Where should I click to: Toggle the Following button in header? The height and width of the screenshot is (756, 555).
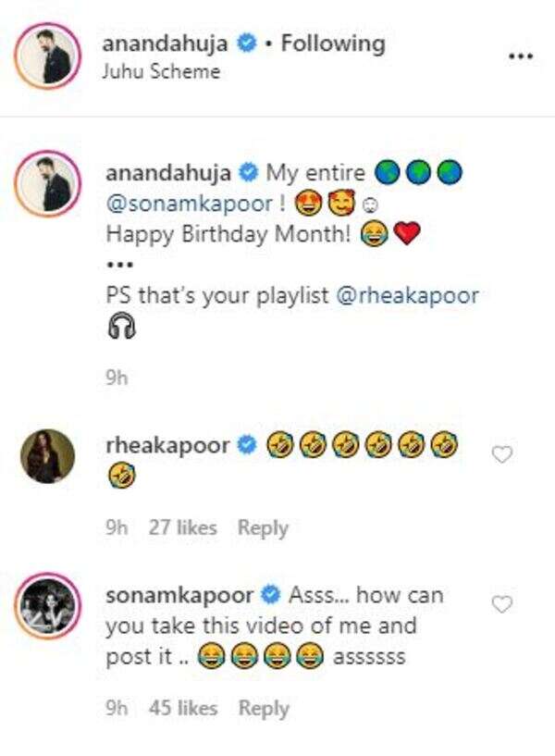tap(332, 43)
